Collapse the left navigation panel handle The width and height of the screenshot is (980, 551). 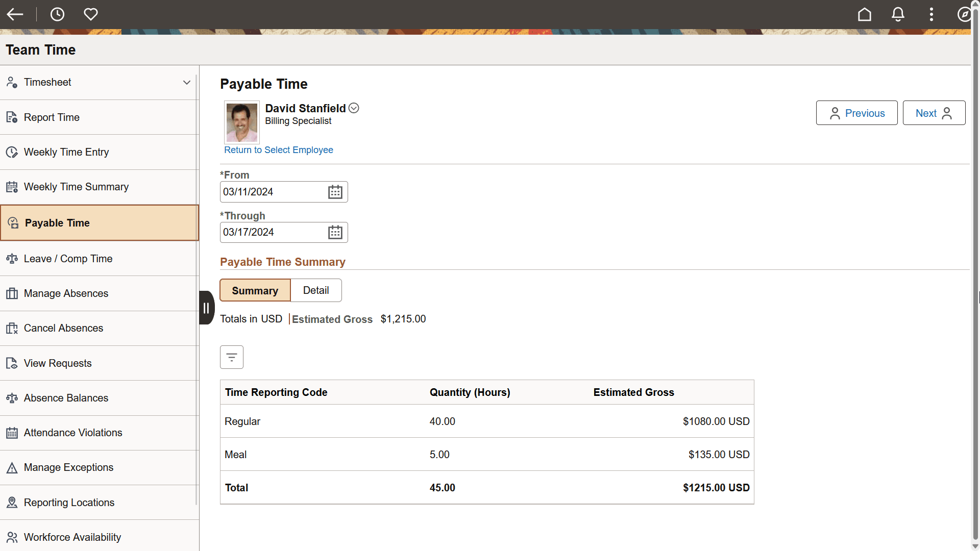coord(206,308)
